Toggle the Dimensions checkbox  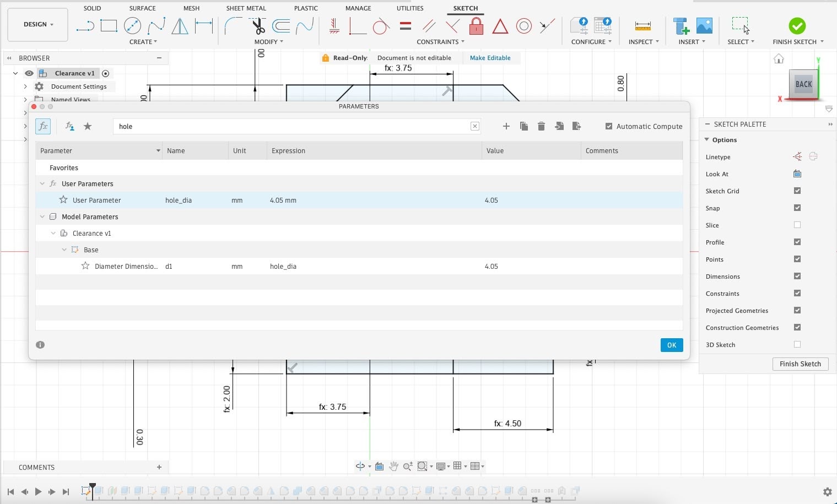click(797, 276)
